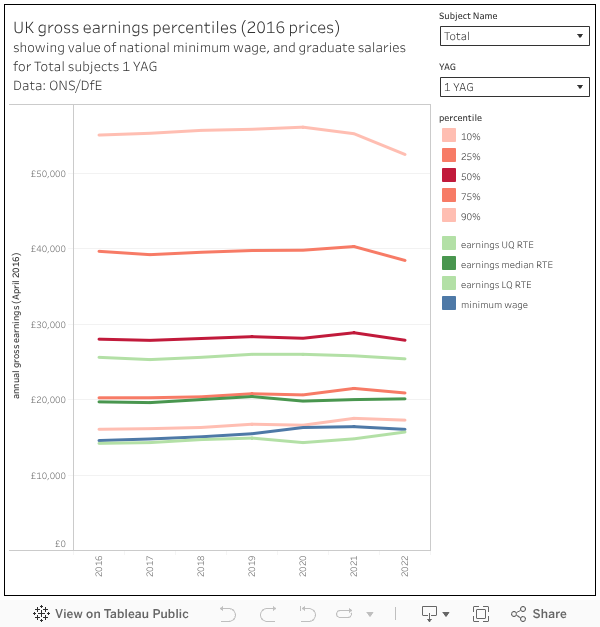Expand the refresh options arrow
The width and height of the screenshot is (600, 627).
370,614
